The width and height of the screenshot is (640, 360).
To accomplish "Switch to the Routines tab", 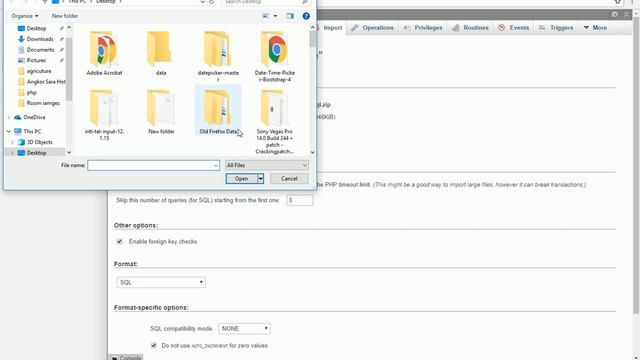I will [x=470, y=28].
